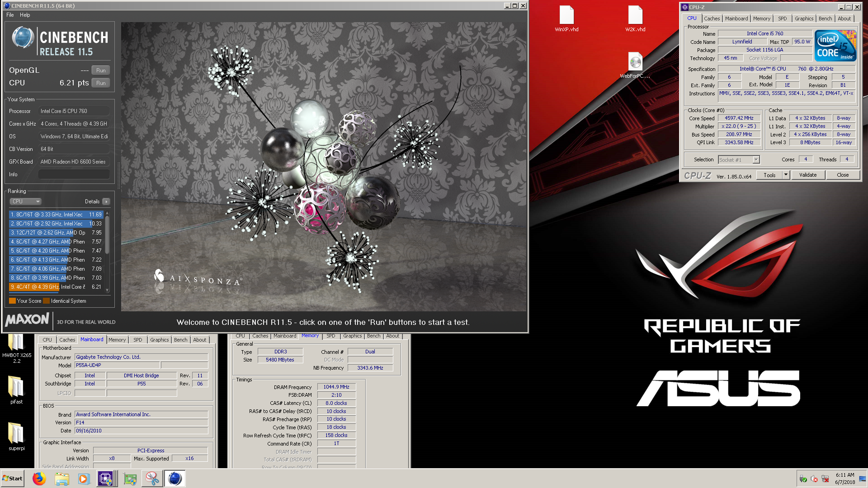This screenshot has width=868, height=488.
Task: Open the Help menu in Cinebench
Action: pyautogui.click(x=25, y=15)
